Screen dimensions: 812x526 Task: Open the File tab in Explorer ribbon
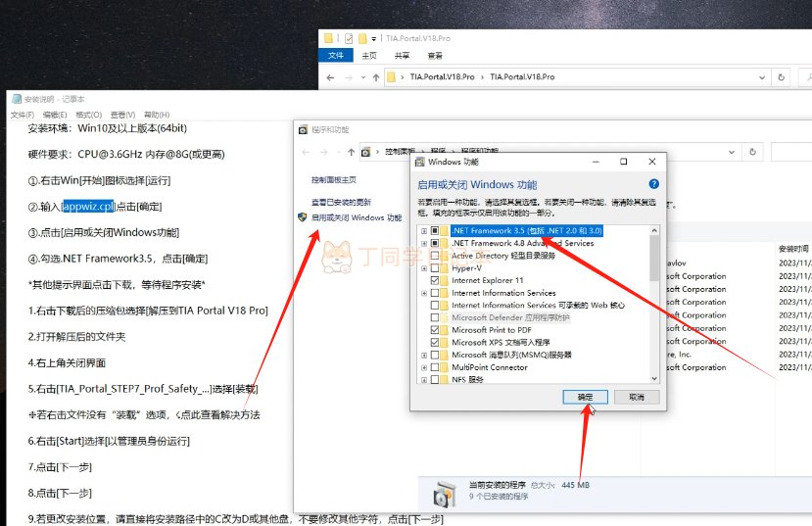pos(336,56)
